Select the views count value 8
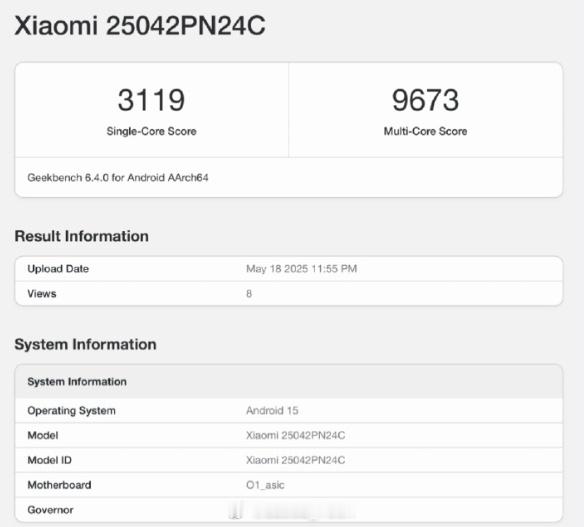The width and height of the screenshot is (584, 527). click(249, 293)
